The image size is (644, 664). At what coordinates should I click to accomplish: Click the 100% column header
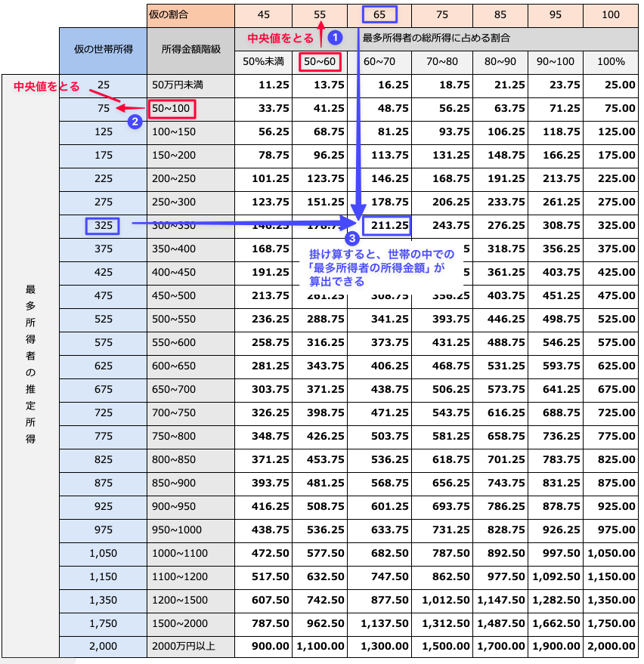[611, 62]
